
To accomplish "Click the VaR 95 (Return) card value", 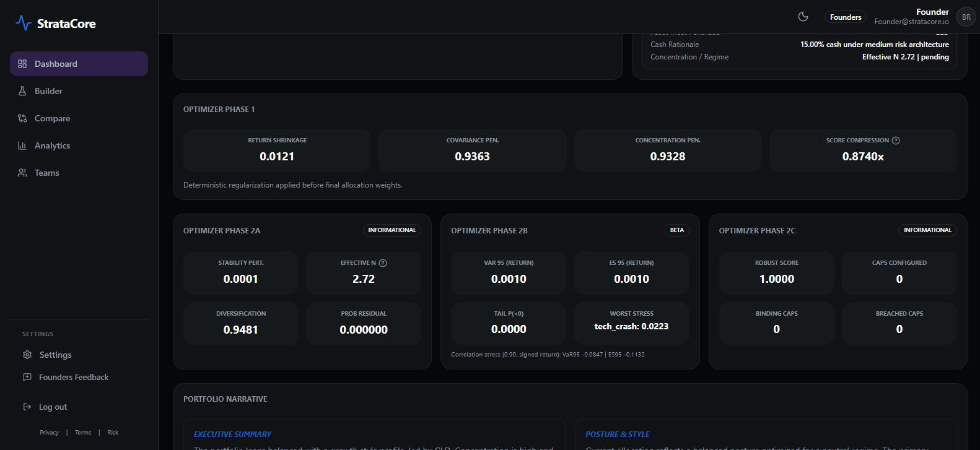I will point(509,279).
